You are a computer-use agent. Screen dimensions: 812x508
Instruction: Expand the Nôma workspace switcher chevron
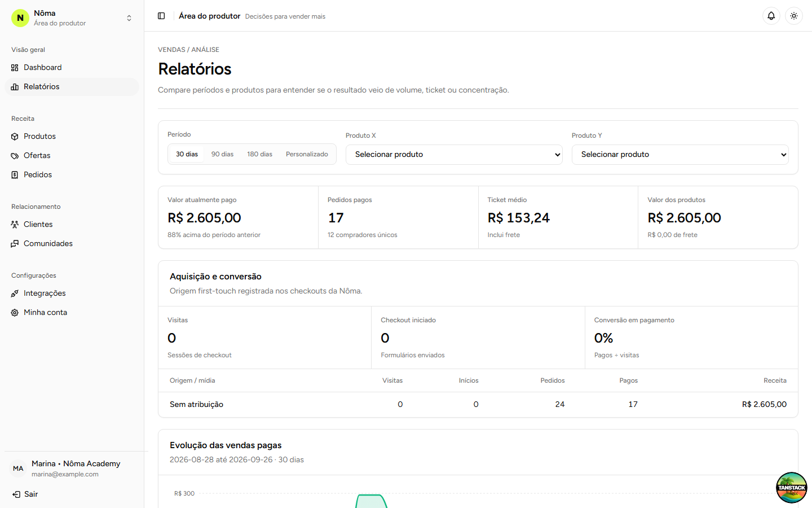click(129, 18)
